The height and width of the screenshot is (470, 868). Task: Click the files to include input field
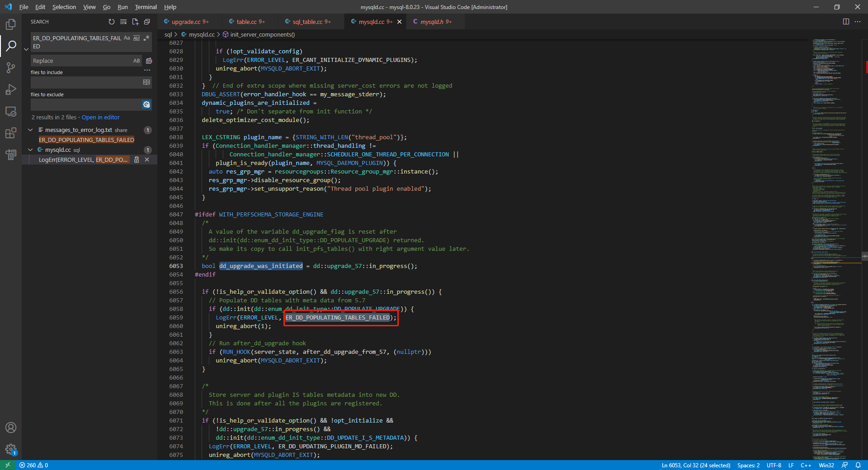86,82
